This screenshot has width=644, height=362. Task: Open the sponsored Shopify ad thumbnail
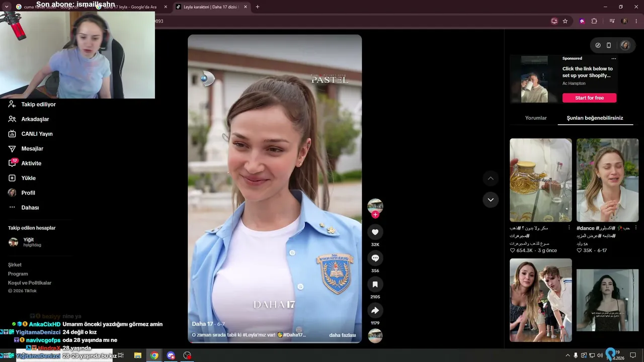534,79
